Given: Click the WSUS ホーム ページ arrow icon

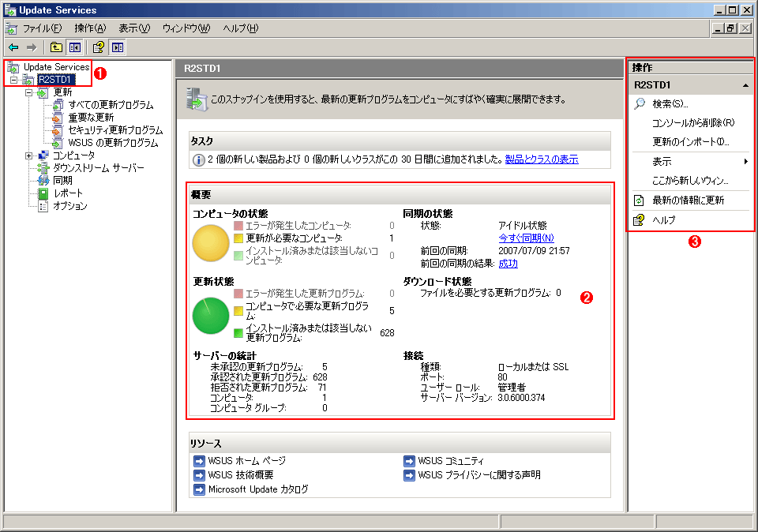Looking at the screenshot, I should point(200,460).
